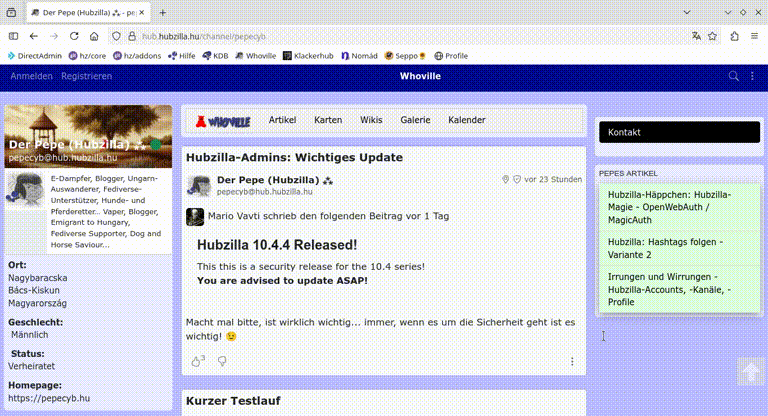768x416 pixels.
Task: Open the post's three-dot options menu
Action: click(x=572, y=362)
